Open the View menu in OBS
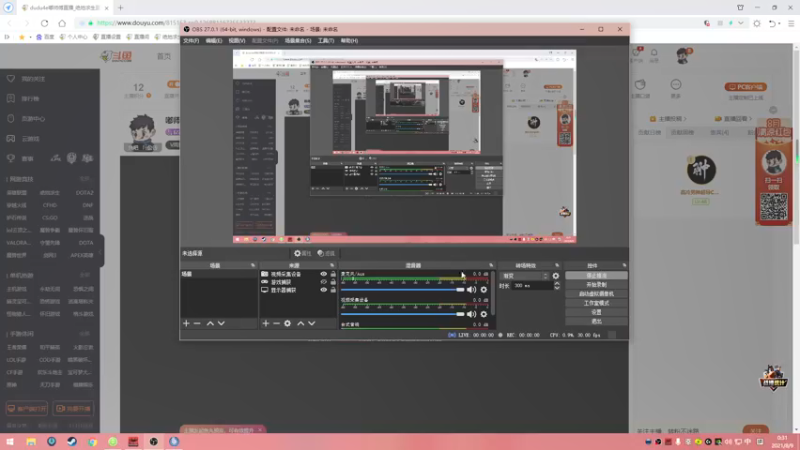800x450 pixels. coord(237,41)
